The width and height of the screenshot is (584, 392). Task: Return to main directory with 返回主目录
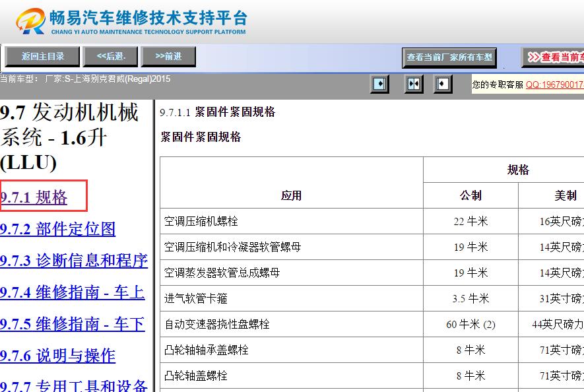42,57
